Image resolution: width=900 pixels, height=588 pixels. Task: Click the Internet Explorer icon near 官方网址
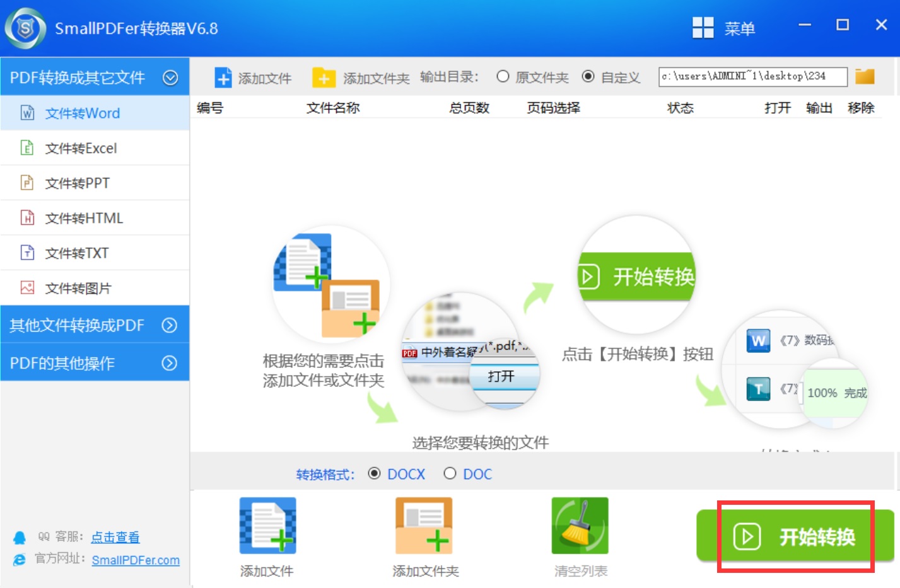pyautogui.click(x=20, y=560)
